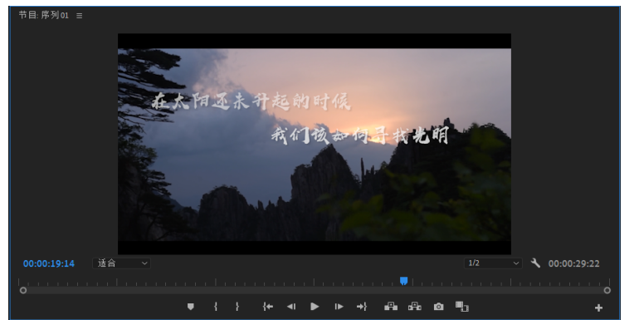Viewport: 644px width, 320px height.
Task: Open the button editor plus icon
Action: point(599,308)
